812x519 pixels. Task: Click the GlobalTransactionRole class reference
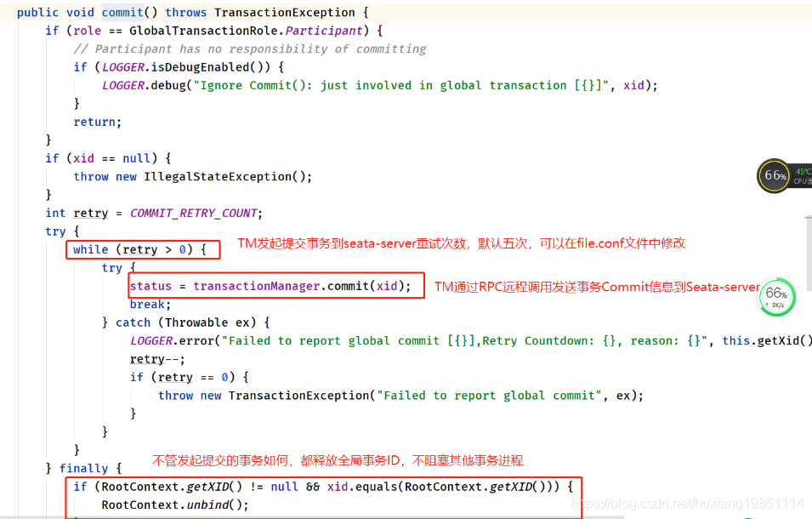(203, 31)
